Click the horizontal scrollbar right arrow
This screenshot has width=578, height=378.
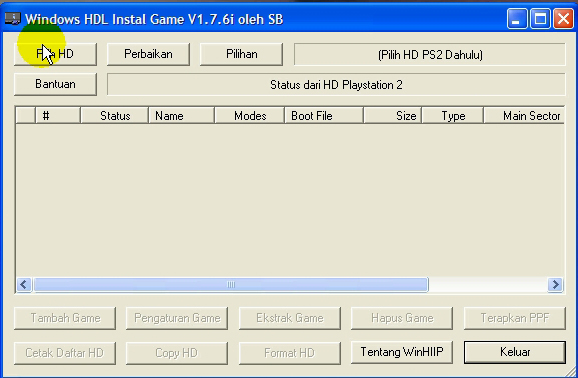click(x=555, y=285)
